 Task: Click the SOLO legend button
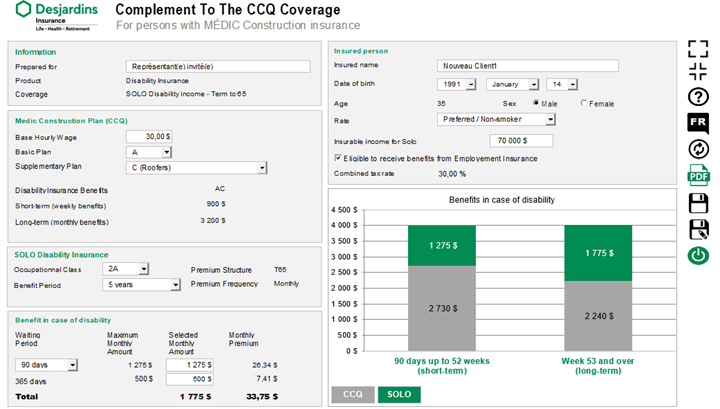click(399, 394)
